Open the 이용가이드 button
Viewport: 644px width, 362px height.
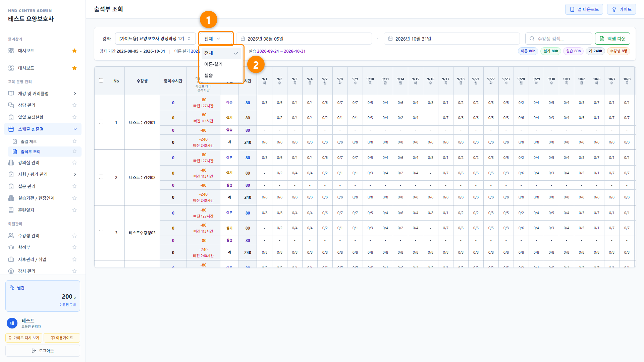click(x=62, y=338)
